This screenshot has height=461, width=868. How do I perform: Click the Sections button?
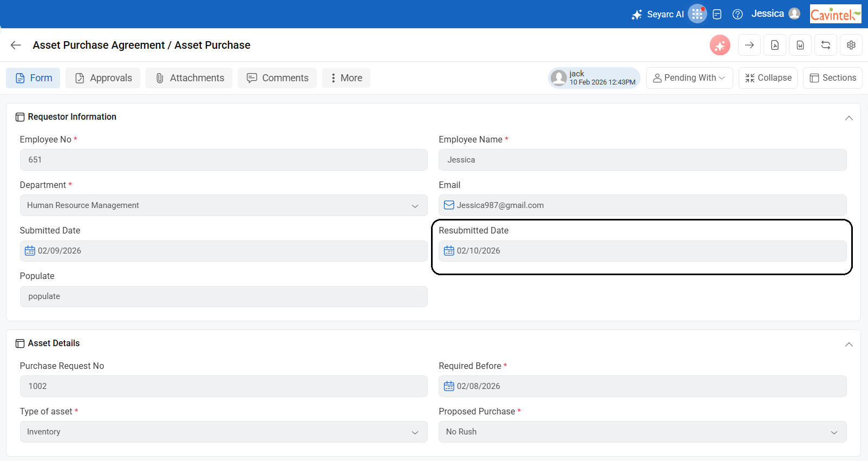(x=832, y=78)
